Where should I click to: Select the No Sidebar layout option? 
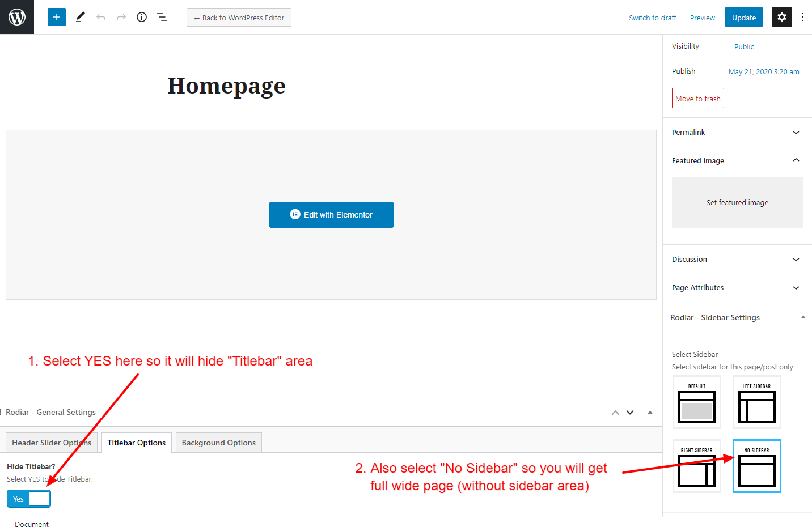(756, 466)
